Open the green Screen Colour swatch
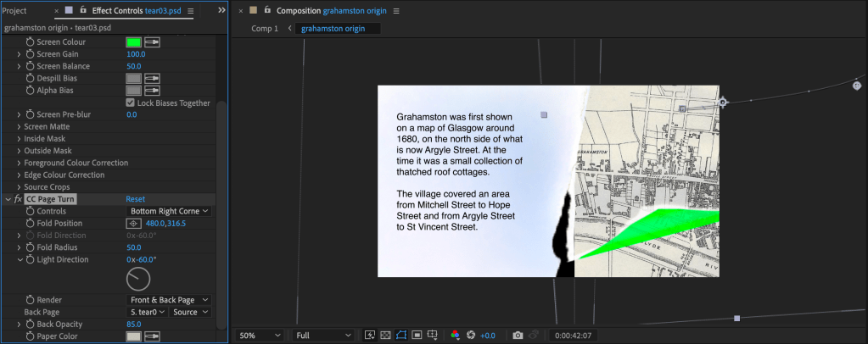 pos(133,42)
